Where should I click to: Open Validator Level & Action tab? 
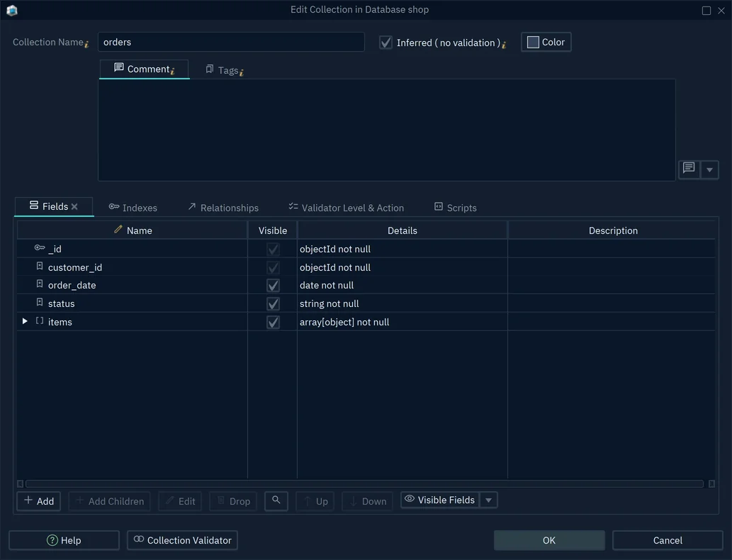[347, 208]
